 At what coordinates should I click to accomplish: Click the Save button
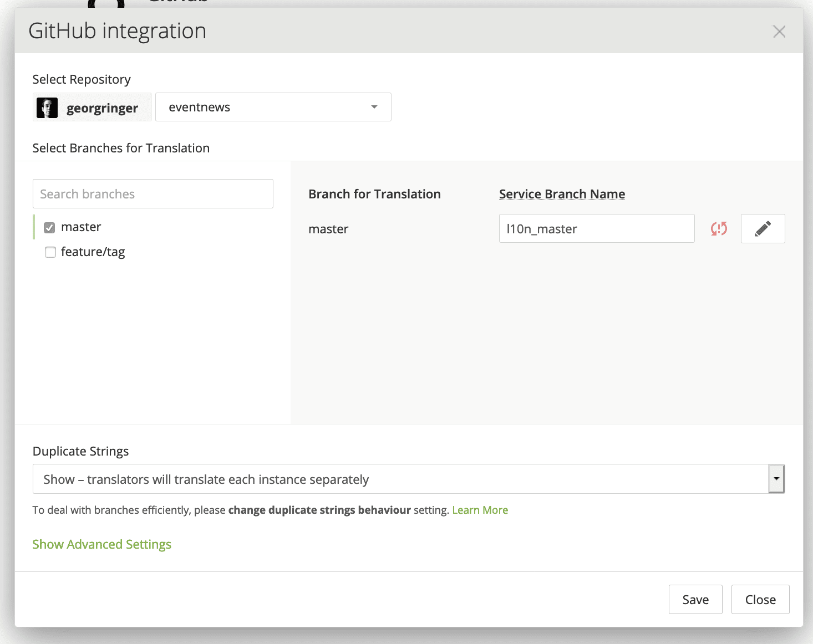(695, 599)
